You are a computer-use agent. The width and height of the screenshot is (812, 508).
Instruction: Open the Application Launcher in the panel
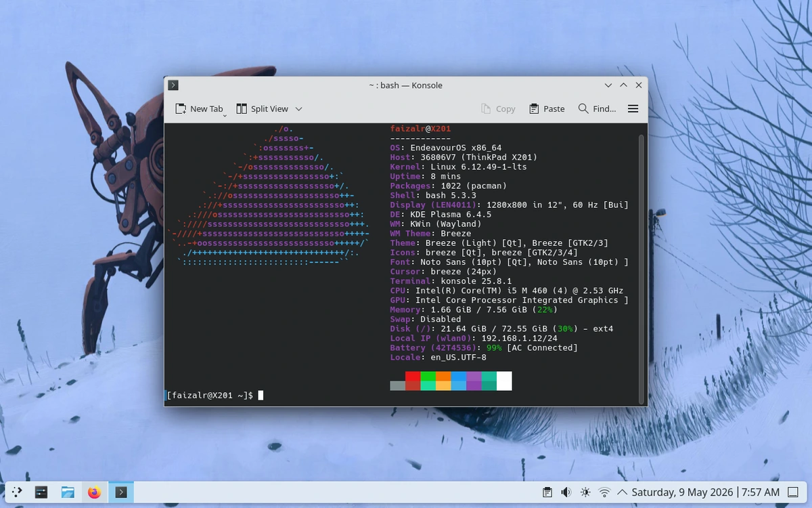(x=17, y=492)
